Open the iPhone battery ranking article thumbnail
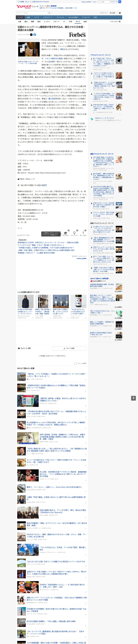 tap(119, 61)
